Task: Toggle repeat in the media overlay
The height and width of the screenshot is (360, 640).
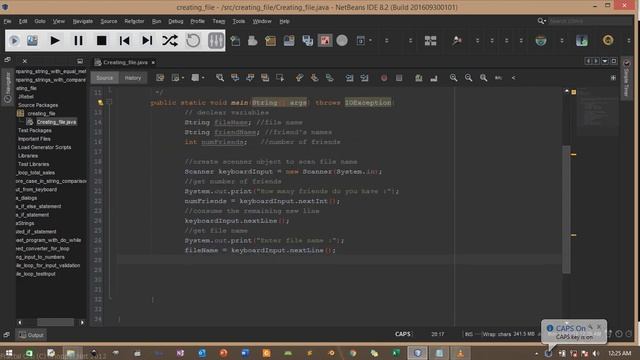Action: (193, 40)
